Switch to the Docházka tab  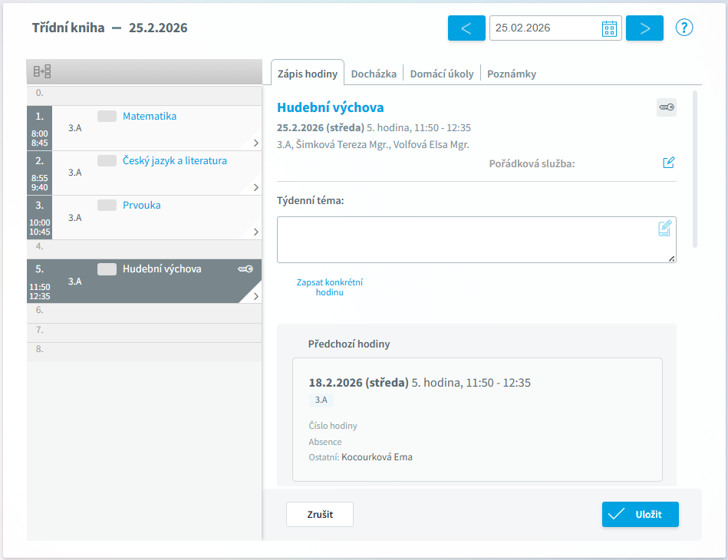click(374, 74)
